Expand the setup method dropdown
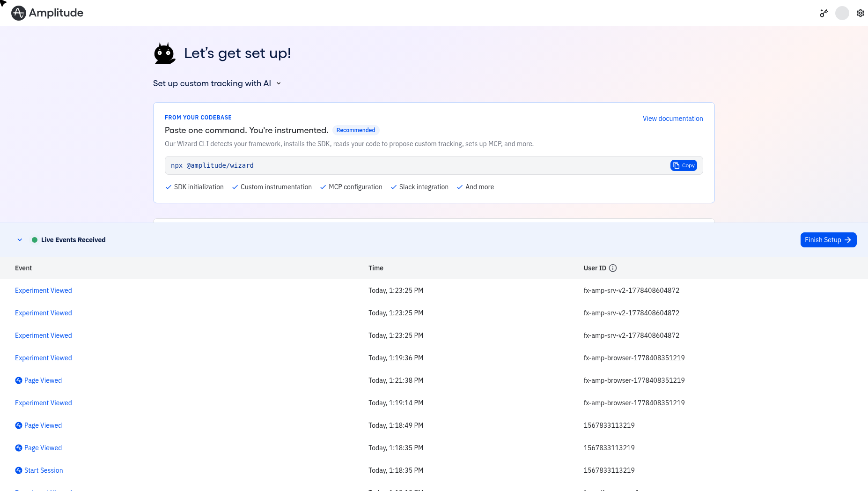Image resolution: width=868 pixels, height=491 pixels. point(217,83)
